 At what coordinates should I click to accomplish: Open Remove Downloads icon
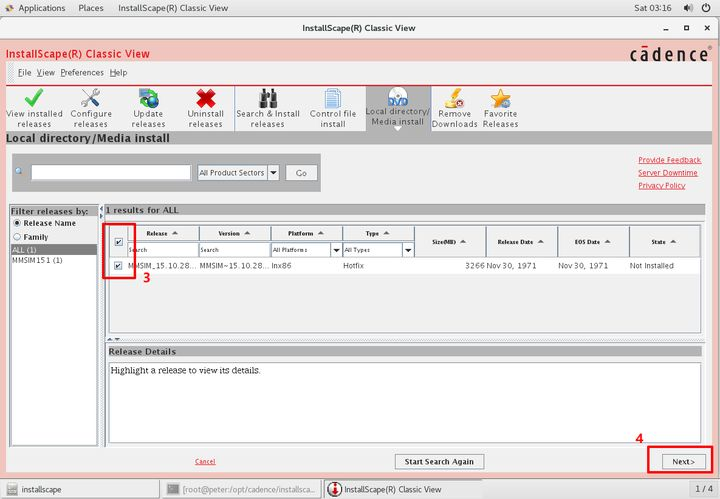click(454, 98)
